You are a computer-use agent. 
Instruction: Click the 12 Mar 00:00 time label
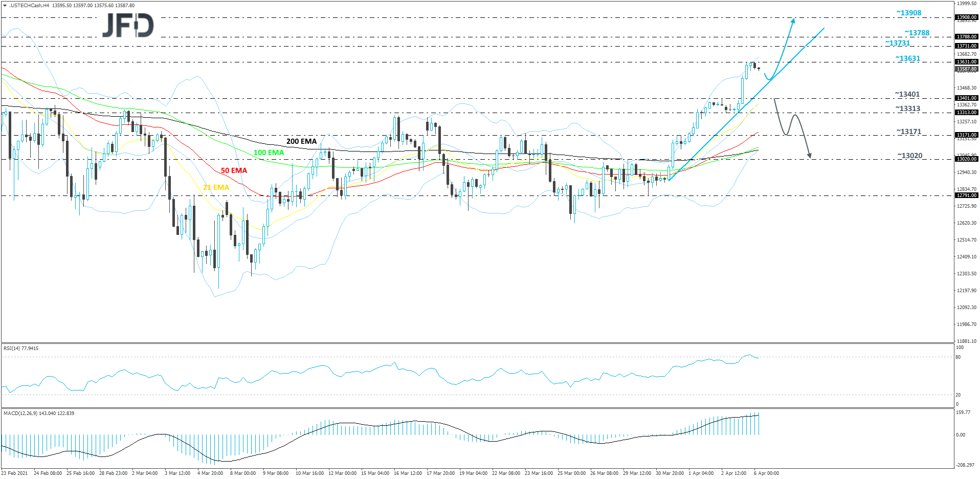(342, 473)
